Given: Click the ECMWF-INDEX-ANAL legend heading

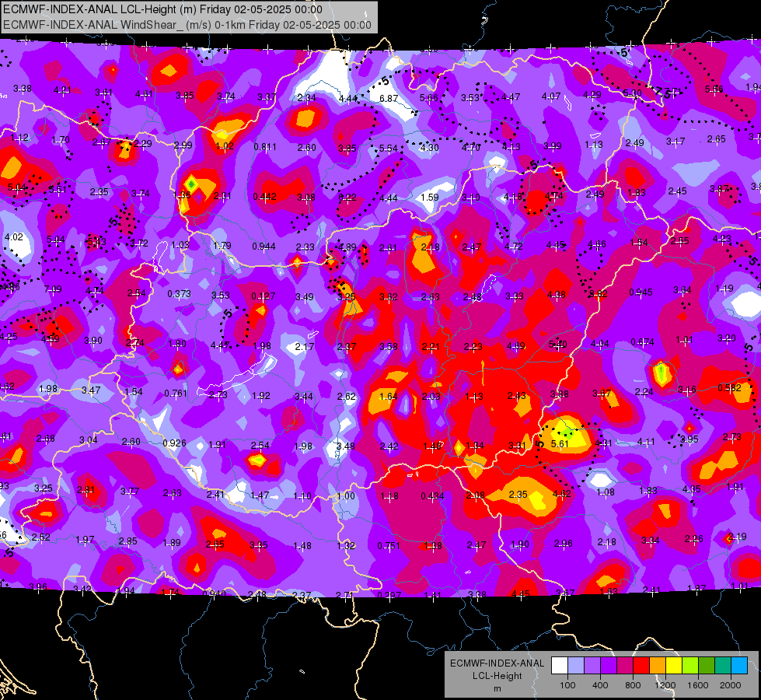Looking at the screenshot, I should pyautogui.click(x=497, y=663).
